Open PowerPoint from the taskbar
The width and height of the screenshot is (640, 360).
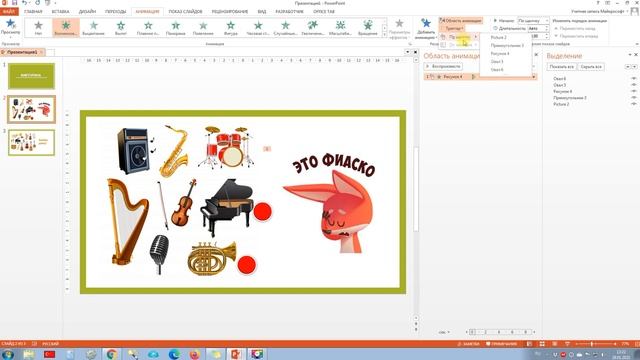[236, 354]
